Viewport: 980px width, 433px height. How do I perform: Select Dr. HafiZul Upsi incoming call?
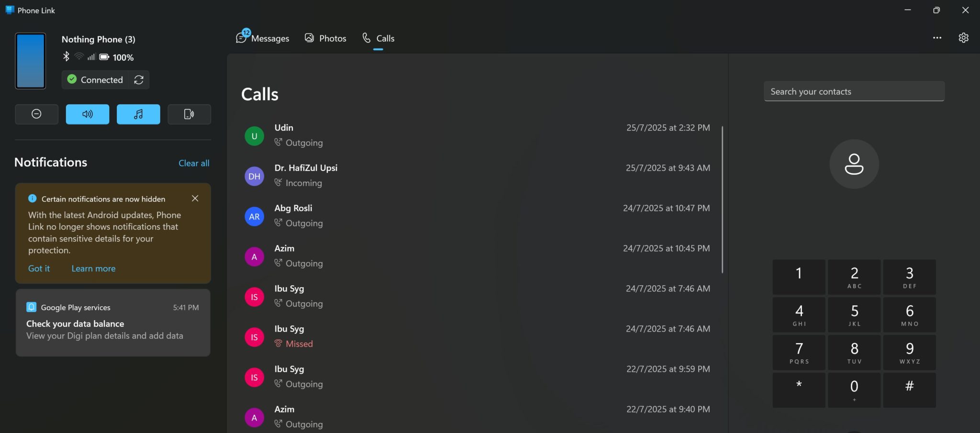(x=477, y=176)
